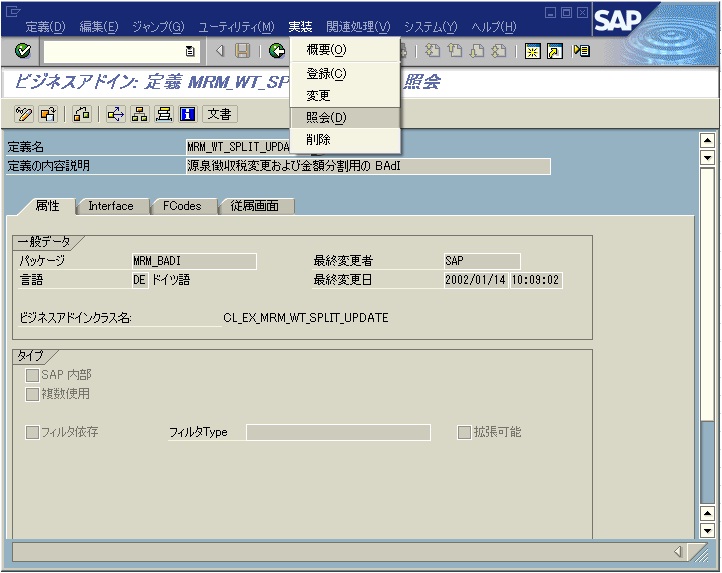Click the 文書 documentation button
722x573 pixels.
(x=219, y=114)
